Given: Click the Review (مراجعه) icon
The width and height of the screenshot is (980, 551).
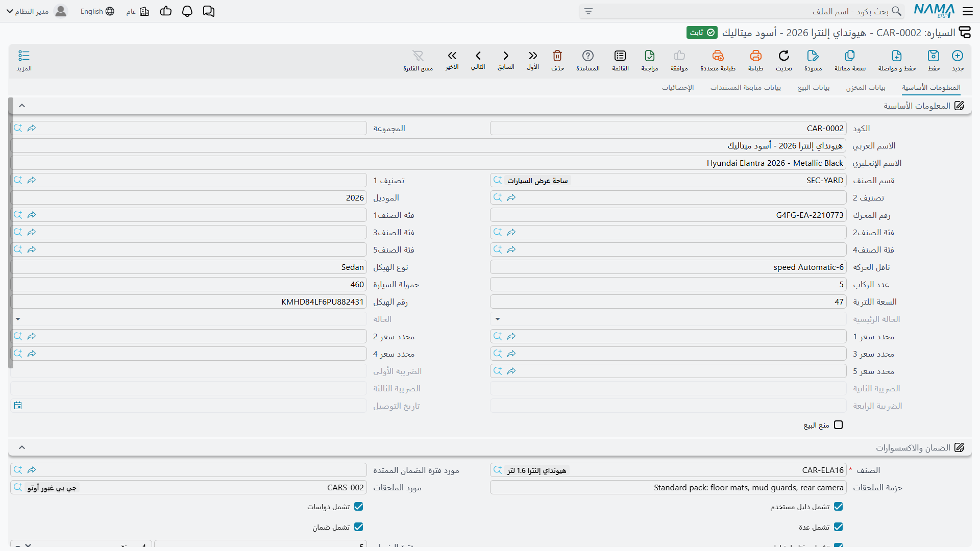Looking at the screenshot, I should (650, 60).
